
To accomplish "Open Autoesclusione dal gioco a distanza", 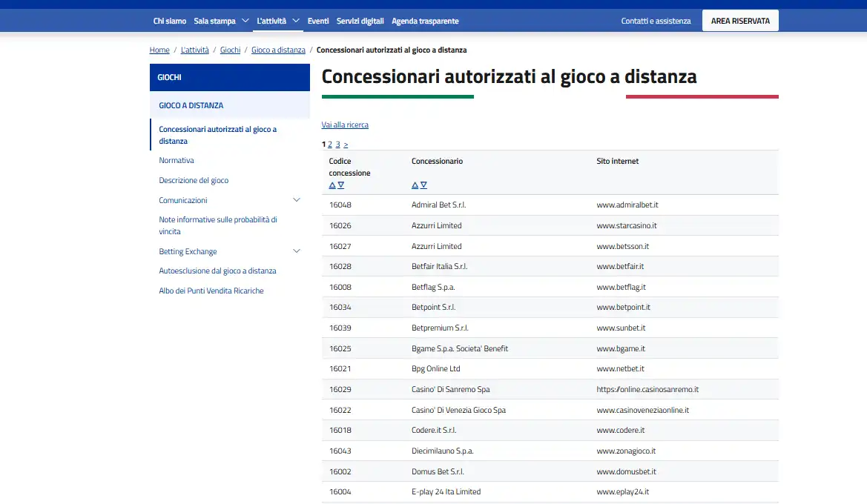I will [x=217, y=271].
